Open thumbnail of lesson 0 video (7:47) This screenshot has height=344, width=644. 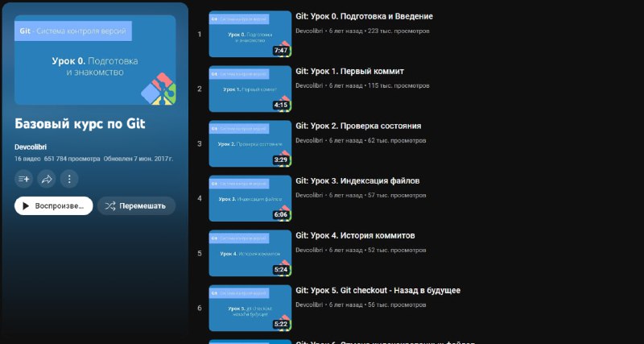pos(250,34)
